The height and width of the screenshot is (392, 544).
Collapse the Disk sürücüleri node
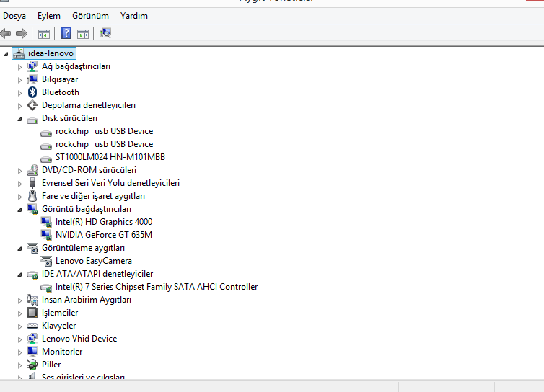pos(19,119)
